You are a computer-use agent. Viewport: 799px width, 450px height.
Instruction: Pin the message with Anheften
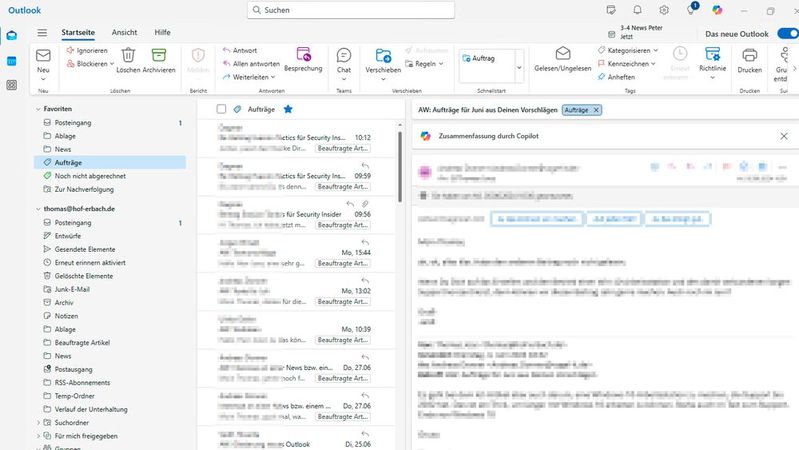[x=617, y=77]
